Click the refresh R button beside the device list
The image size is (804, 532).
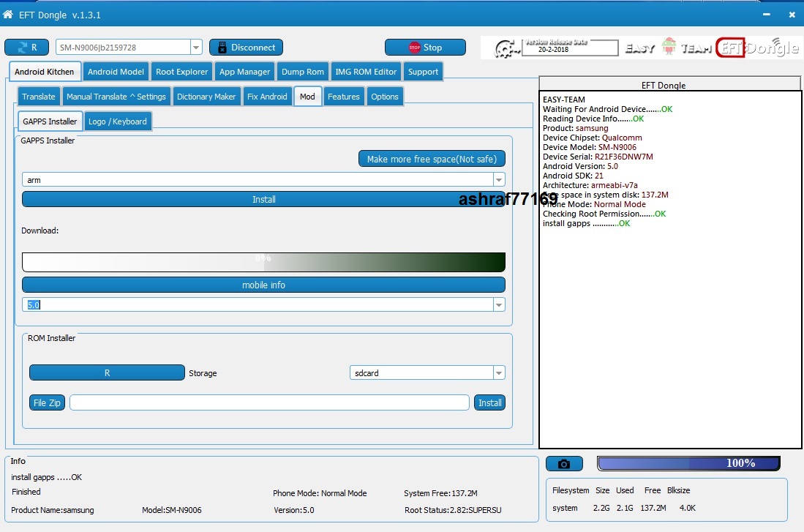pos(26,47)
